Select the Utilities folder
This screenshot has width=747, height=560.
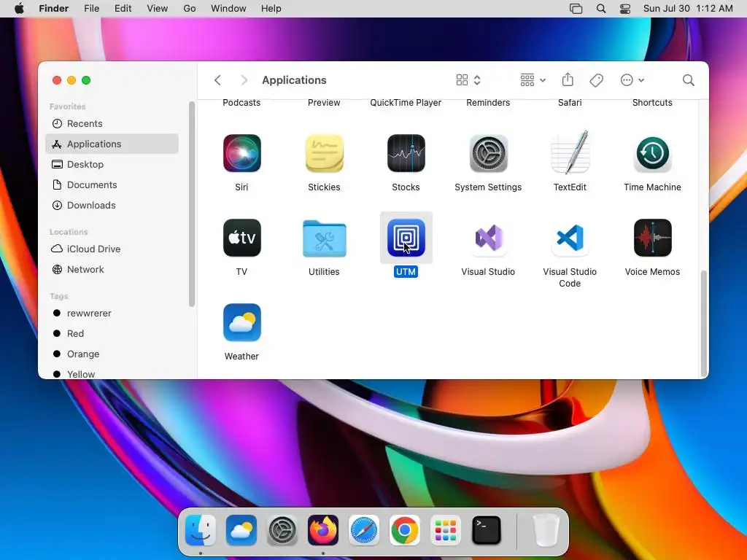[324, 238]
